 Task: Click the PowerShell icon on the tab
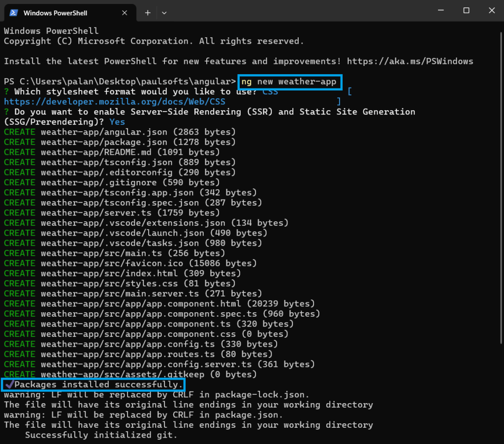click(x=13, y=13)
